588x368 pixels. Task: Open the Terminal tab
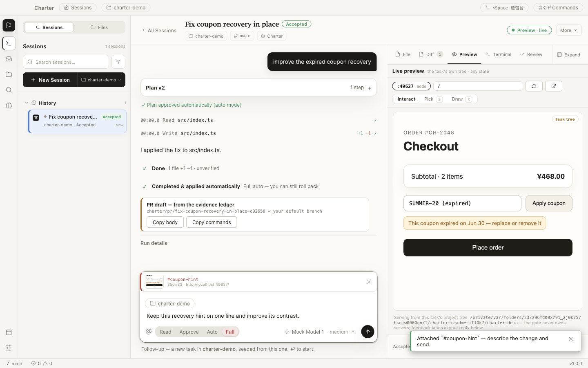coord(498,54)
